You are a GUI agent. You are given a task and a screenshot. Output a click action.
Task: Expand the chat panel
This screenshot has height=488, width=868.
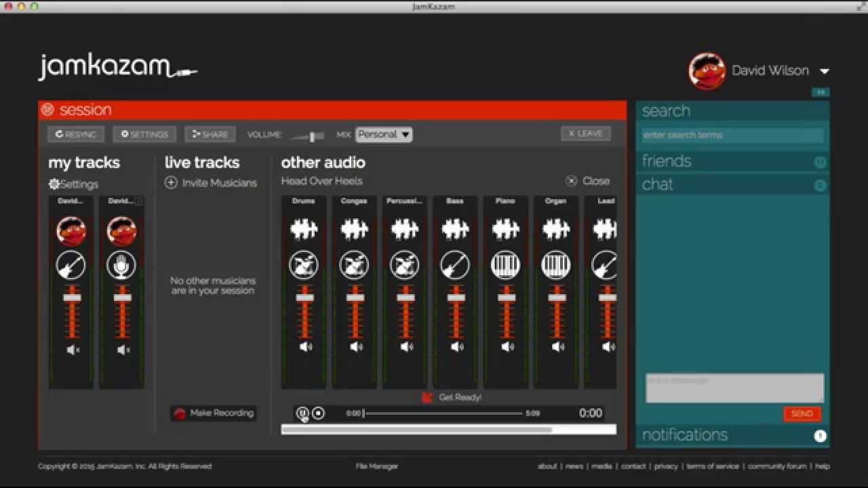pos(732,184)
